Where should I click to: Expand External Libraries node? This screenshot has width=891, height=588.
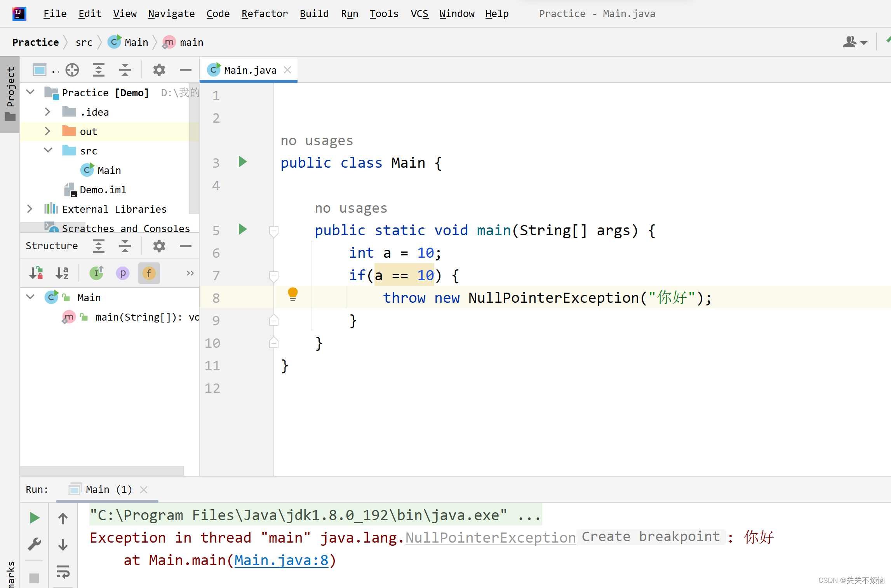pos(30,209)
